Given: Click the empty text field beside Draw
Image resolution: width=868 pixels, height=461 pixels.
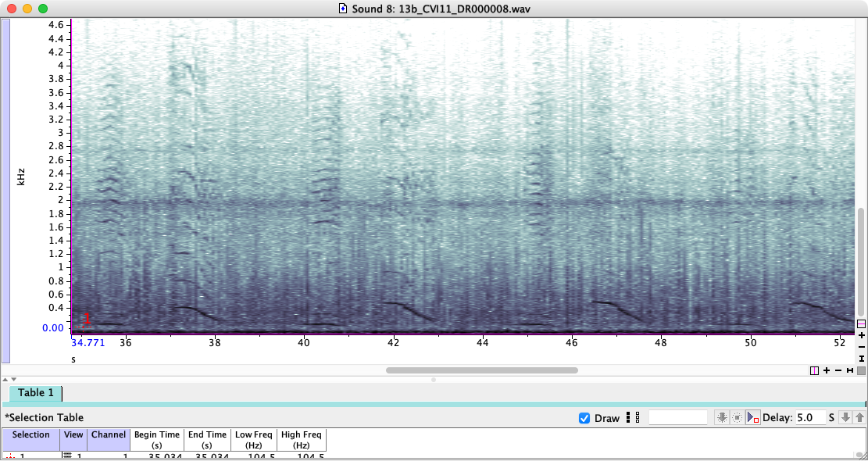Looking at the screenshot, I should click(x=677, y=418).
